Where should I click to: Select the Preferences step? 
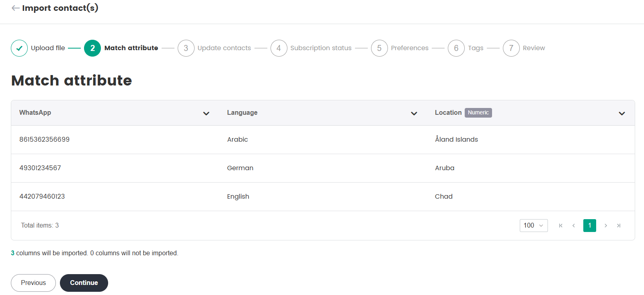click(409, 48)
